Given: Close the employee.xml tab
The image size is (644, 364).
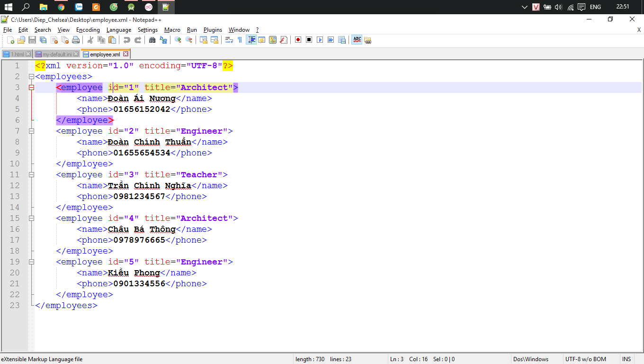Looking at the screenshot, I should coord(126,54).
